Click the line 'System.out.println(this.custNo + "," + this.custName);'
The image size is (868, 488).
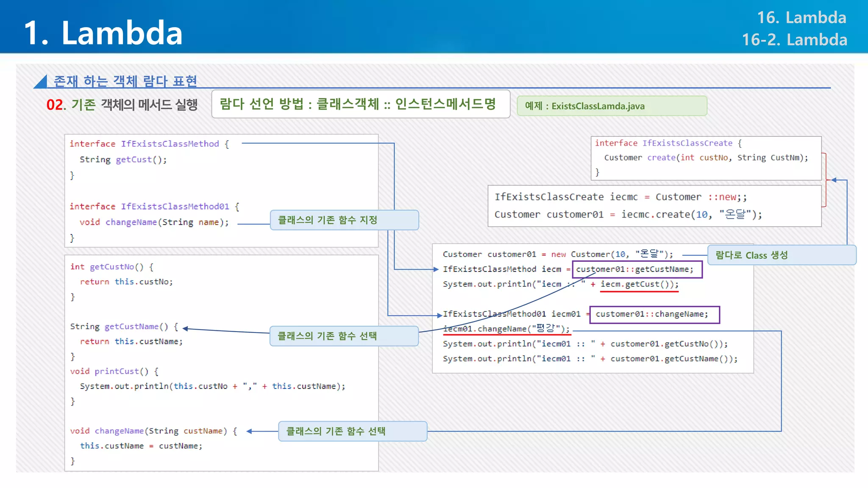[x=213, y=386]
